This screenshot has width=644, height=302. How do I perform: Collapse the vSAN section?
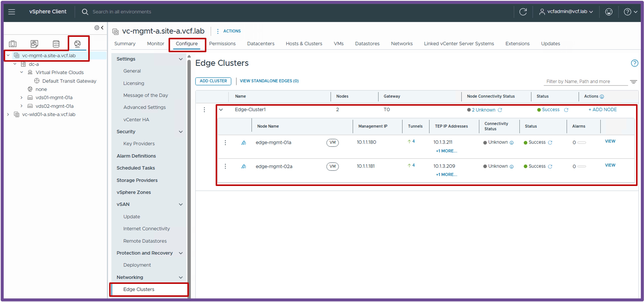click(x=180, y=204)
